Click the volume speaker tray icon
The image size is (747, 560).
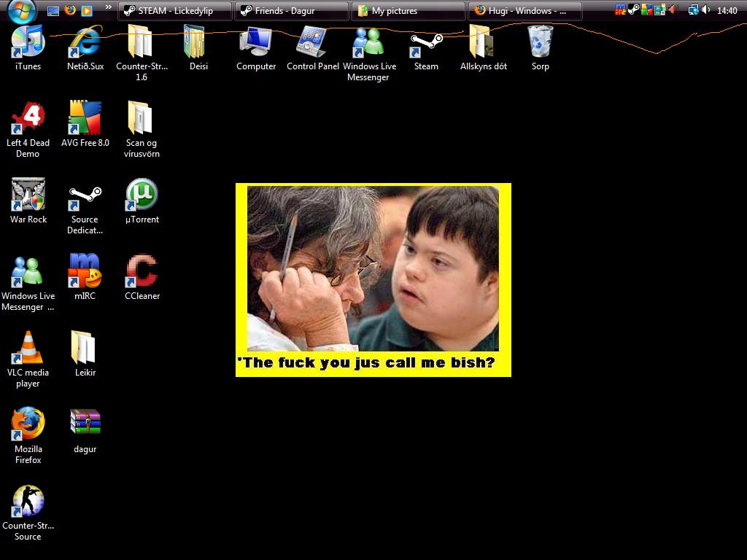(x=705, y=10)
